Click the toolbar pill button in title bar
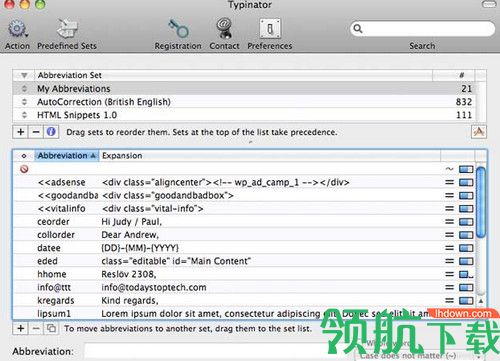The width and height of the screenshot is (500, 361). [489, 4]
